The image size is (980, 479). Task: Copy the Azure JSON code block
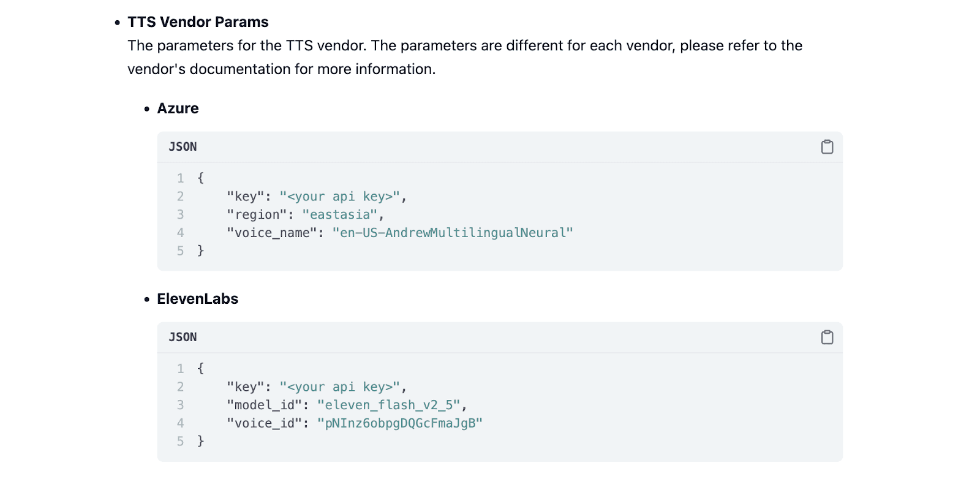[x=827, y=147]
